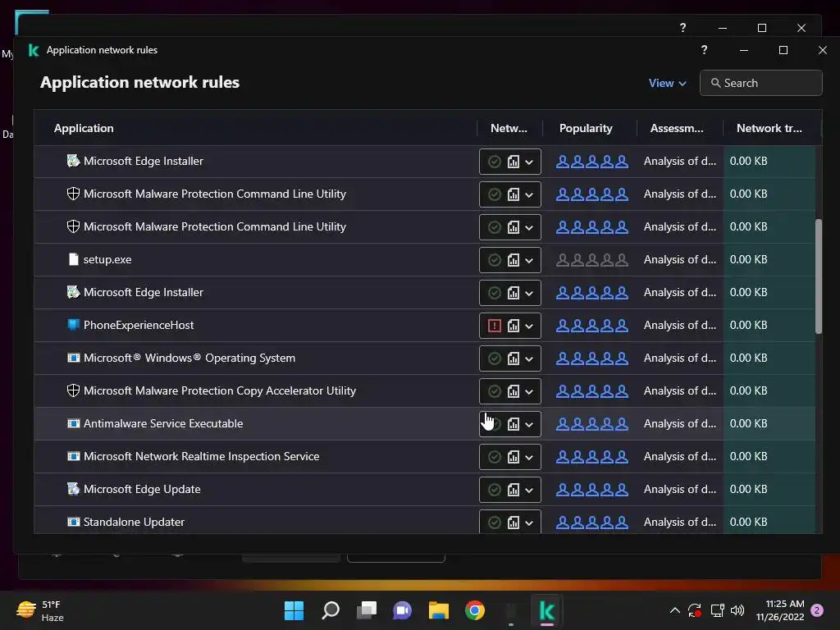Viewport: 840px width, 630px height.
Task: Open network rule dropdown for Microsoft Malware Protection Copy Accelerator Utility
Action: point(529,391)
